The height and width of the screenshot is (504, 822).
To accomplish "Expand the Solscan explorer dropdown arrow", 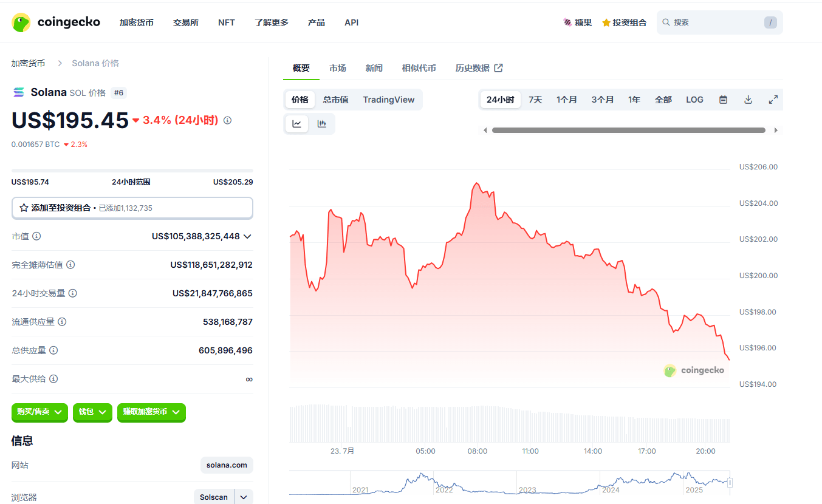I will point(244,497).
